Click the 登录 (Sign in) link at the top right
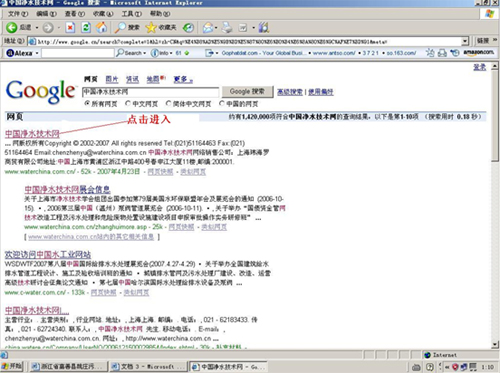 (480, 67)
